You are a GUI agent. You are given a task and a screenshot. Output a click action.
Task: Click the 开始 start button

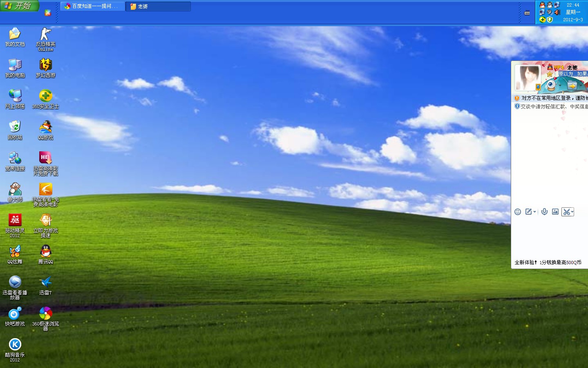[20, 6]
